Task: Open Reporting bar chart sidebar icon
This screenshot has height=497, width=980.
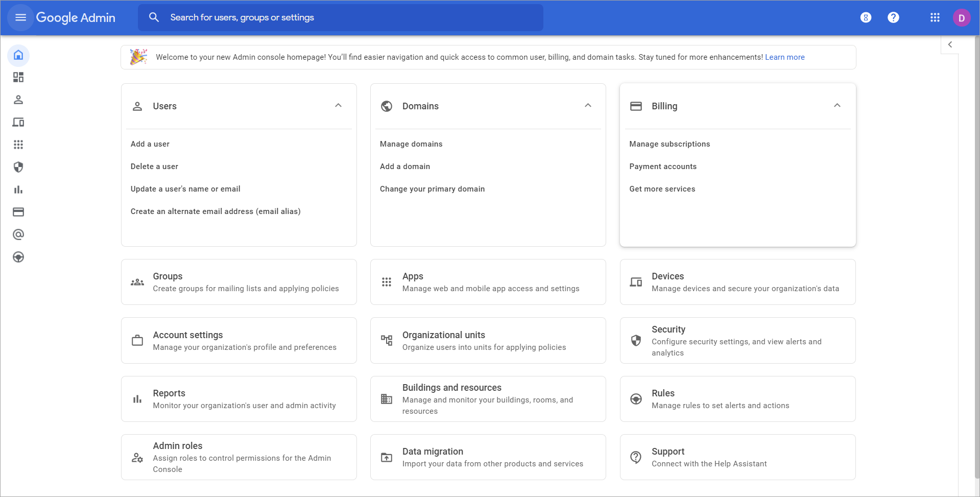Action: click(x=18, y=190)
